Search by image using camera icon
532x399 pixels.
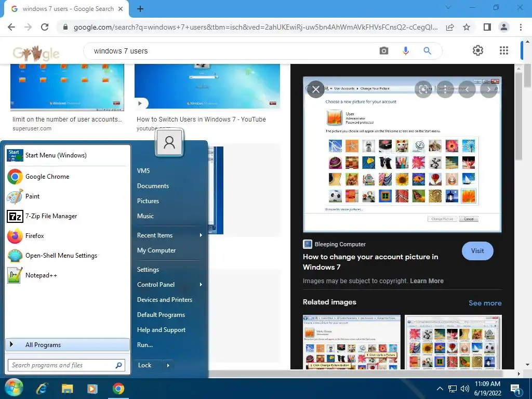pos(384,51)
